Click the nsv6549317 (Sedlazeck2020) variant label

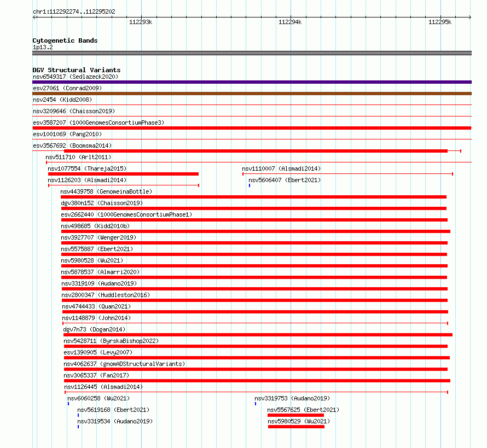pos(76,77)
